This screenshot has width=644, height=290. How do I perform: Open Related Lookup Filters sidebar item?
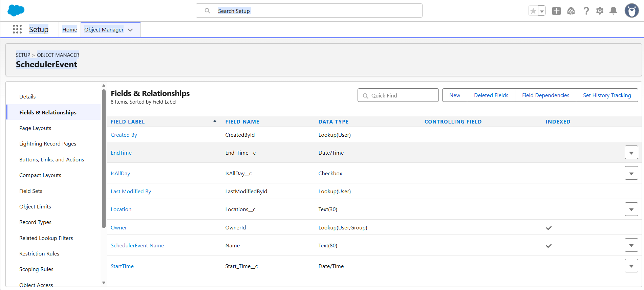tap(46, 238)
